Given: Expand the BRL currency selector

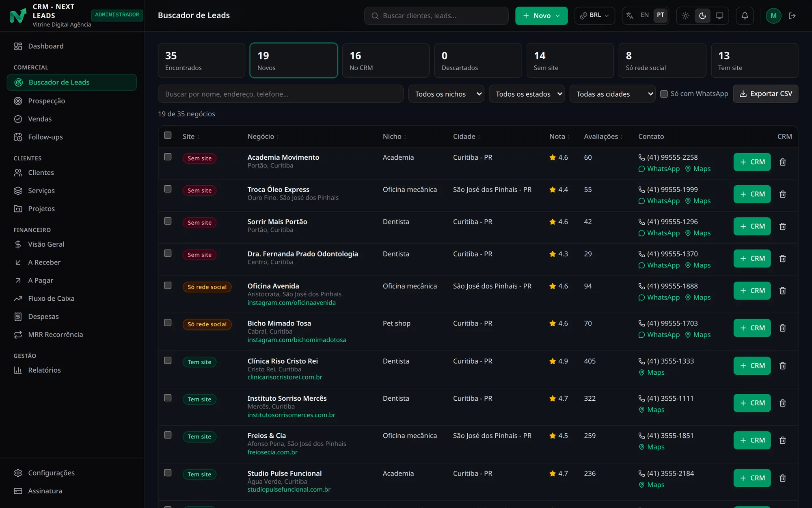Looking at the screenshot, I should (594, 15).
